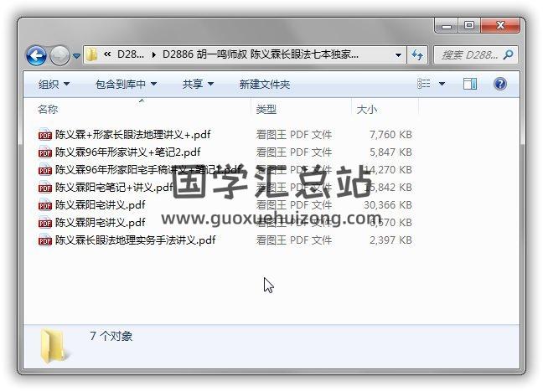This screenshot has width=543, height=392.
Task: Click the search magnifier icon
Action: pyautogui.click(x=508, y=54)
